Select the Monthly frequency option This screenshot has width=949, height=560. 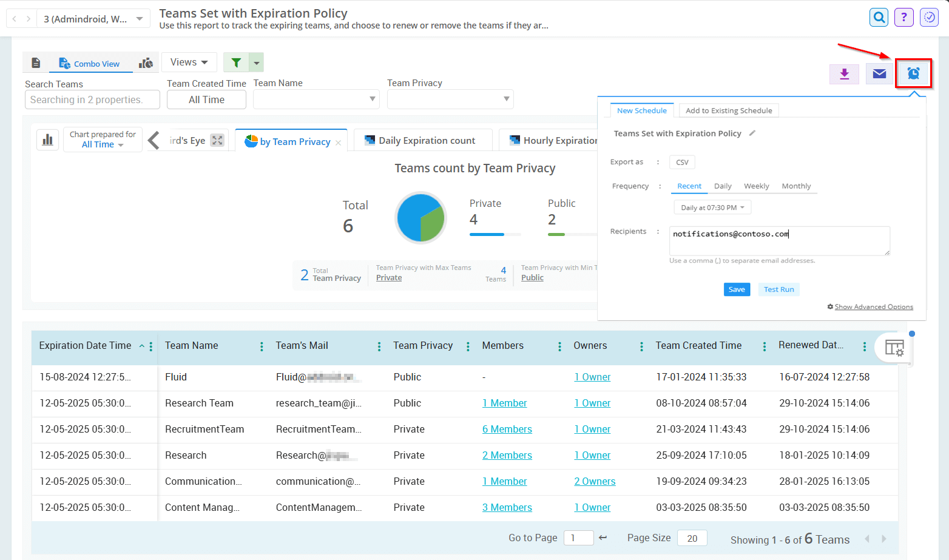(x=796, y=186)
